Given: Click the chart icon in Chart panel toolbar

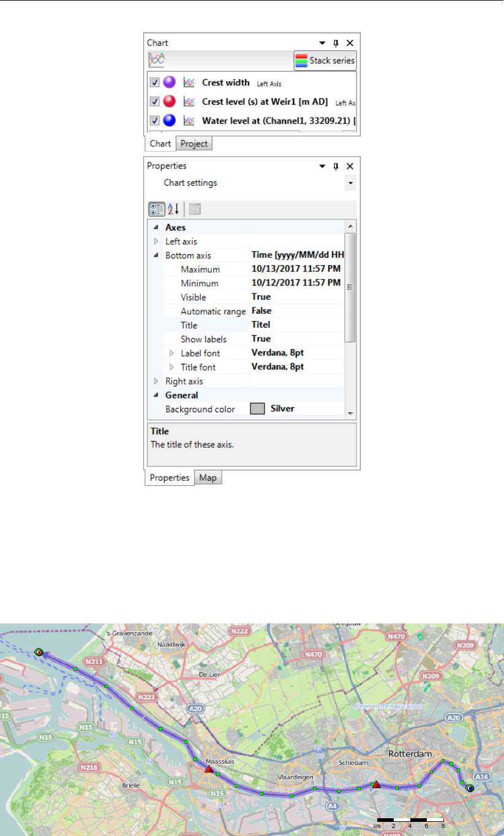Looking at the screenshot, I should [157, 61].
